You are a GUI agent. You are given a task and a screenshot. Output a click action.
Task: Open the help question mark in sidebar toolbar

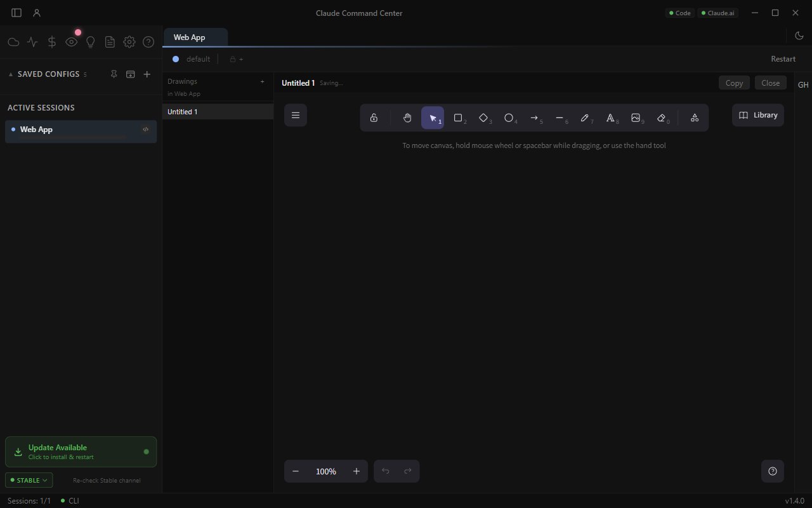[148, 42]
